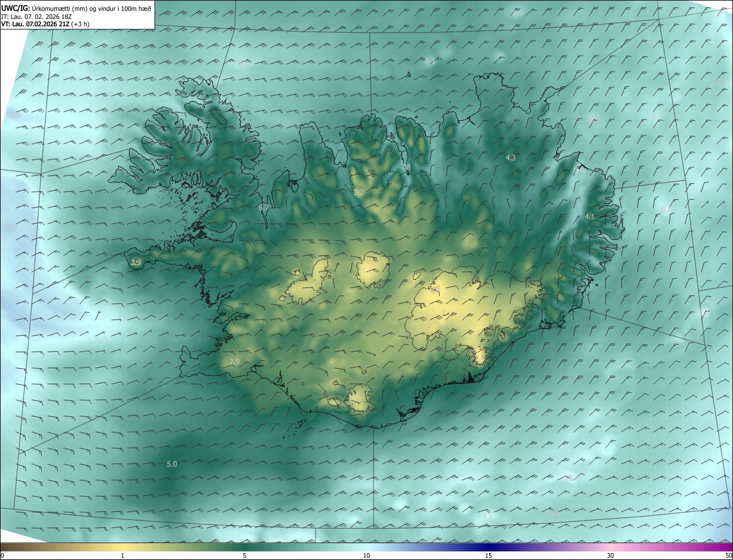Click the colorbar tick labeled 5
Viewport: 733px width, 560px height.
244,555
